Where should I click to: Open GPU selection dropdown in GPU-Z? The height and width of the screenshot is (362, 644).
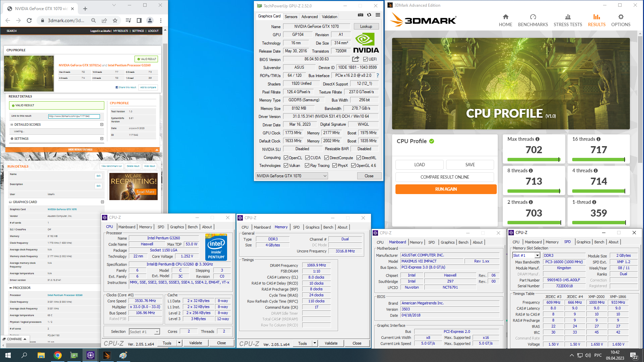(291, 176)
